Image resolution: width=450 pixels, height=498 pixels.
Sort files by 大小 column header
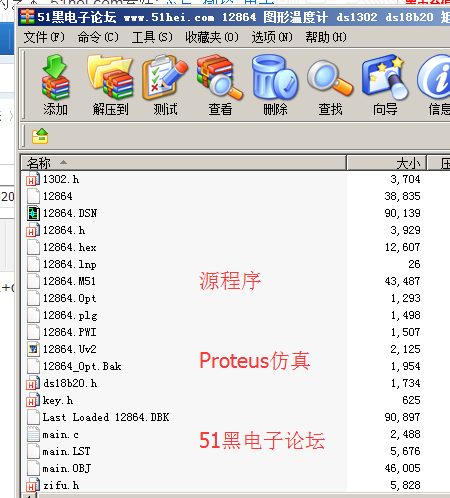point(387,163)
